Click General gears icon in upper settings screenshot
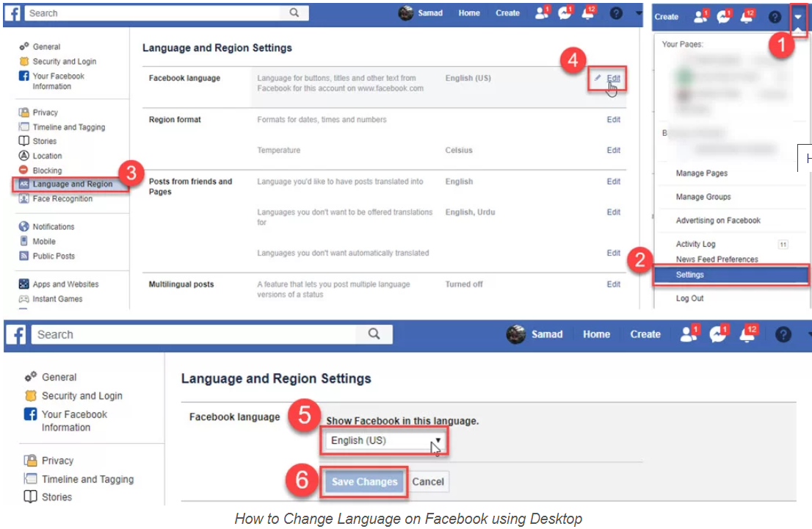 pyautogui.click(x=23, y=46)
